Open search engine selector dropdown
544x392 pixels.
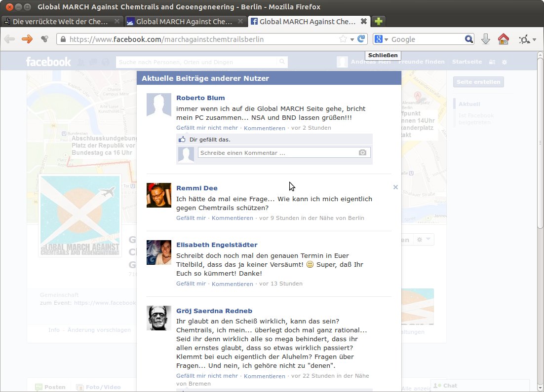[x=386, y=39]
